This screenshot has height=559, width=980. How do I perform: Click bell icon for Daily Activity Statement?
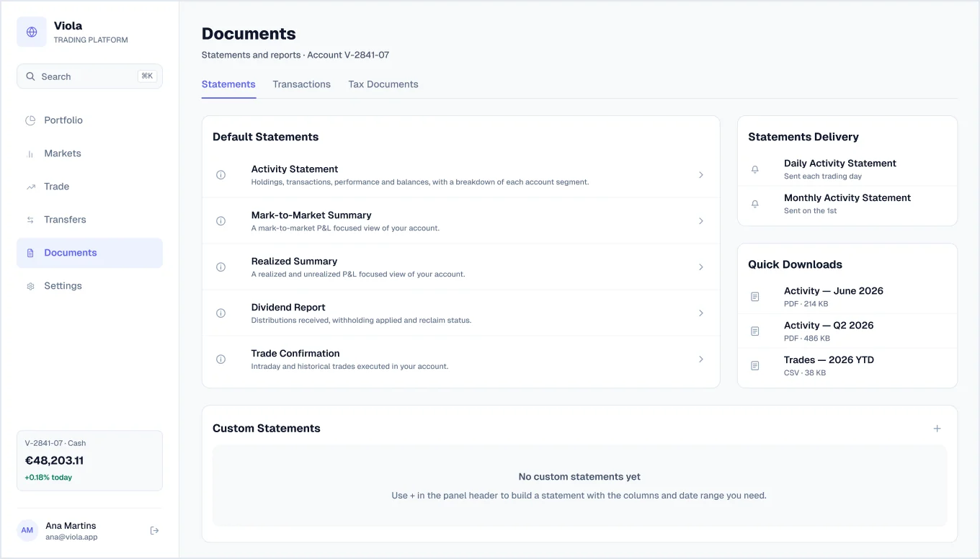click(755, 169)
